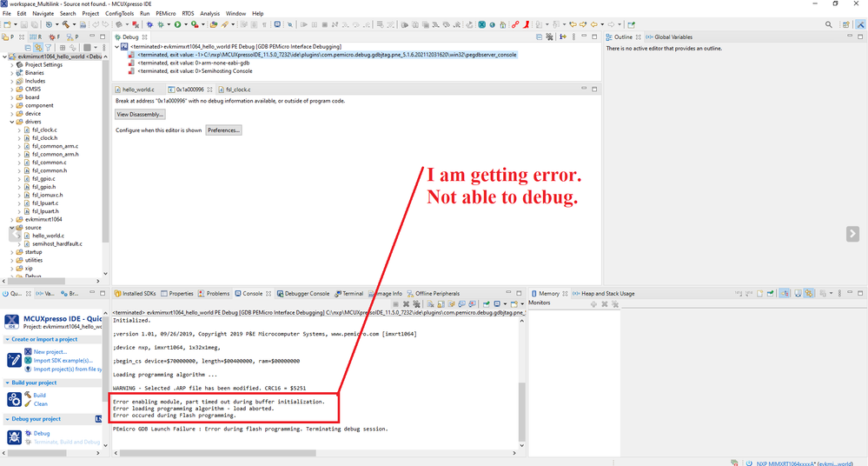Click the hammer Build toolbar icon
Image resolution: width=868 pixels, height=466 pixels.
(66, 24)
